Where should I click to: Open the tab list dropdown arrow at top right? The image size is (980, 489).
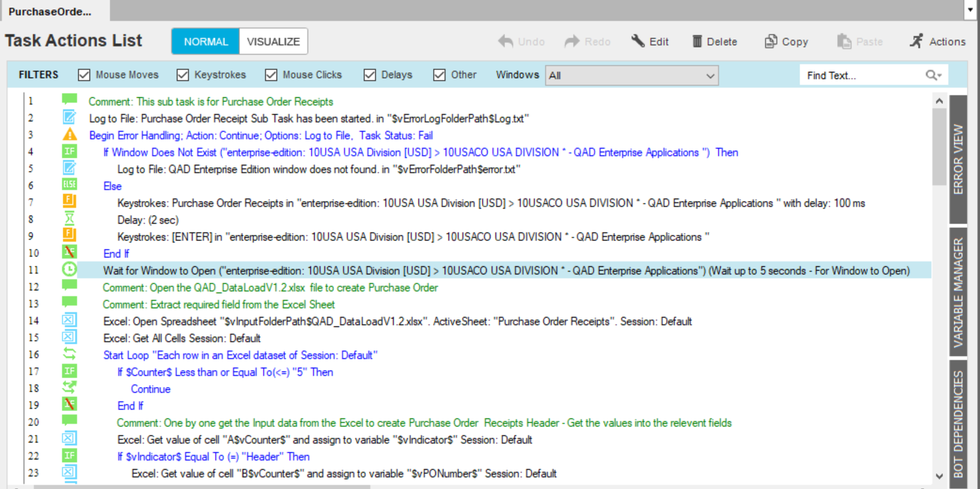pyautogui.click(x=971, y=11)
